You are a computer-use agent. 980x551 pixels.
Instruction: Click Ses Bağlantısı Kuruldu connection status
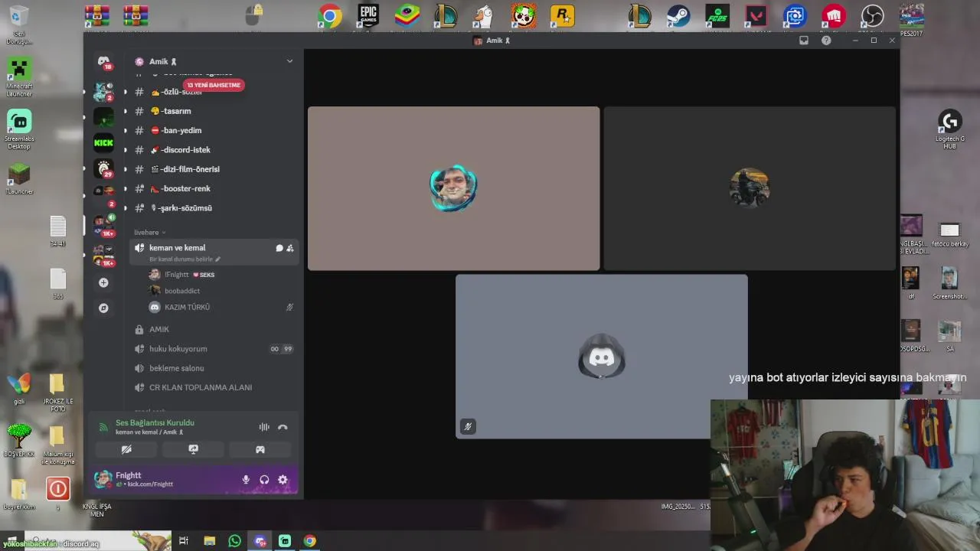coord(155,422)
